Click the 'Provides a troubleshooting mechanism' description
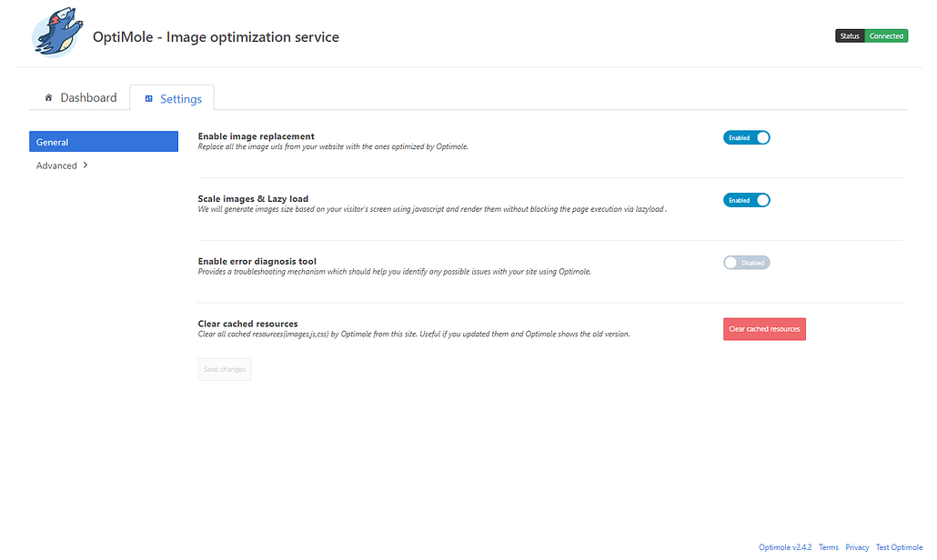Viewport: 937px width, 560px height. 395,272
